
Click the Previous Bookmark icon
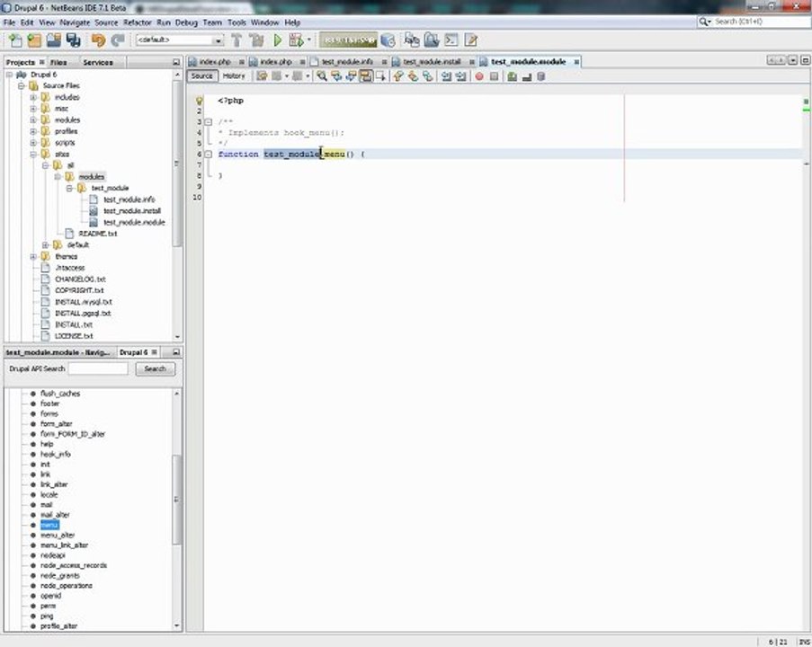(398, 76)
